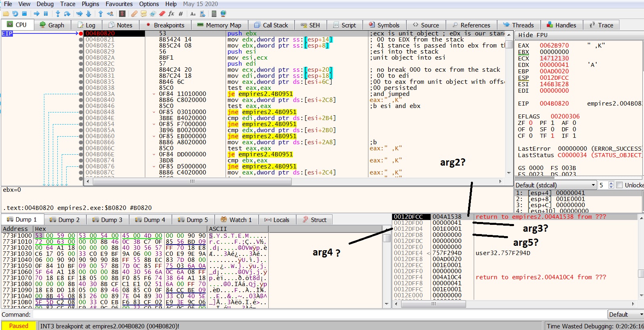Click the Restart program toolbar icon
The width and height of the screenshot is (644, 330).
click(15, 14)
